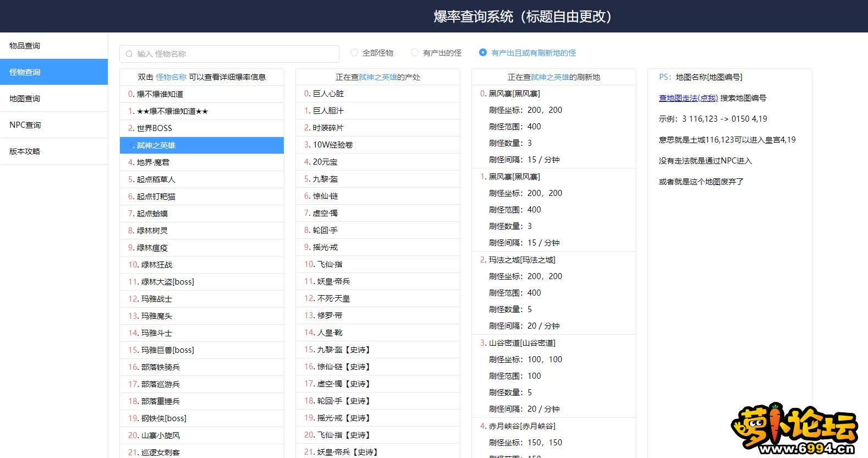868x458 pixels.
Task: Click 轮回·手【史诗】 drop item
Action: (x=378, y=401)
